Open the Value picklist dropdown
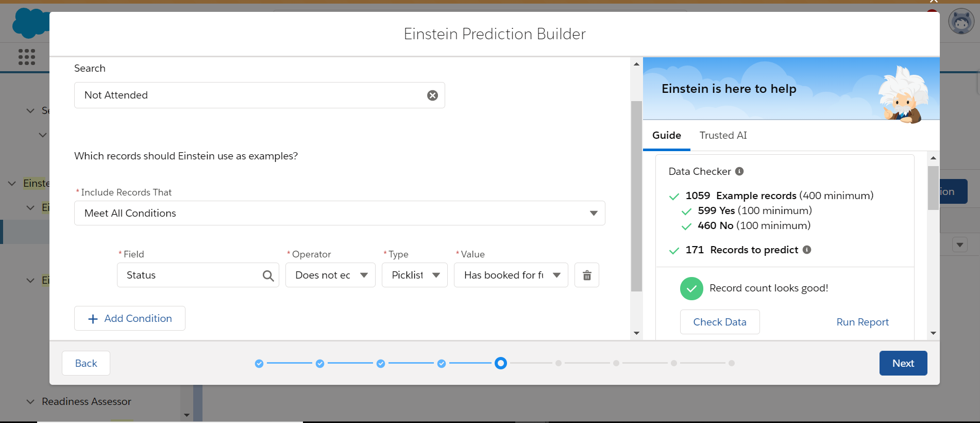Viewport: 980px width, 423px height. click(x=511, y=275)
